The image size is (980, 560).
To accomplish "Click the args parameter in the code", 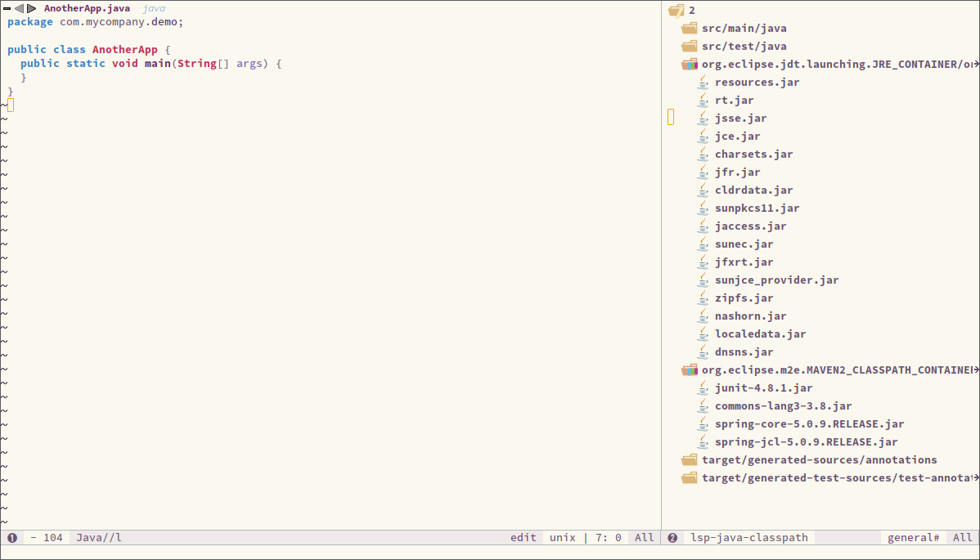I will [x=249, y=64].
